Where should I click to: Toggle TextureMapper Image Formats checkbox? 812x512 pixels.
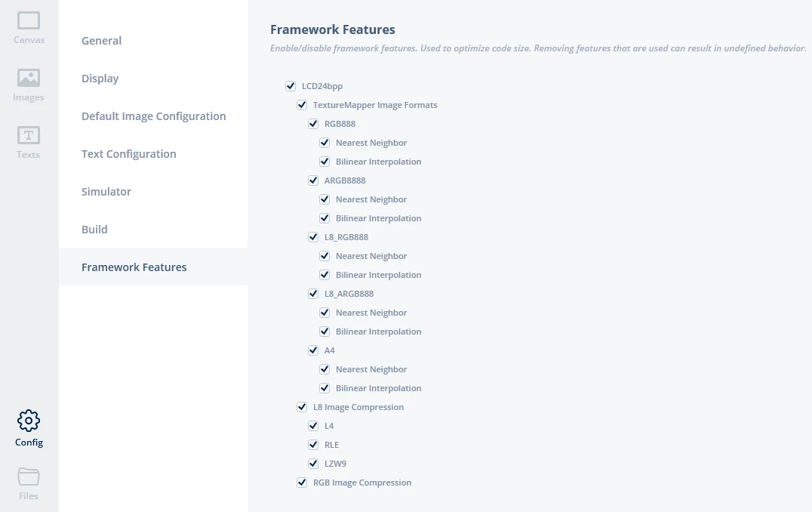pyautogui.click(x=302, y=105)
